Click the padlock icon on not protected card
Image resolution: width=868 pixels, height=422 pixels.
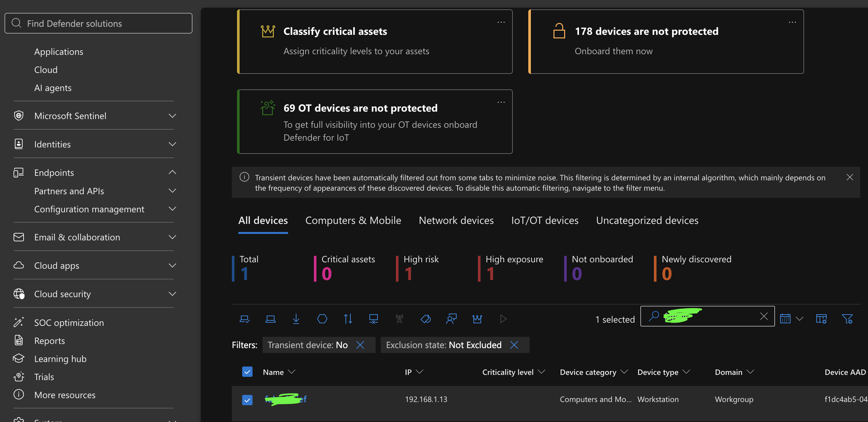coord(559,31)
